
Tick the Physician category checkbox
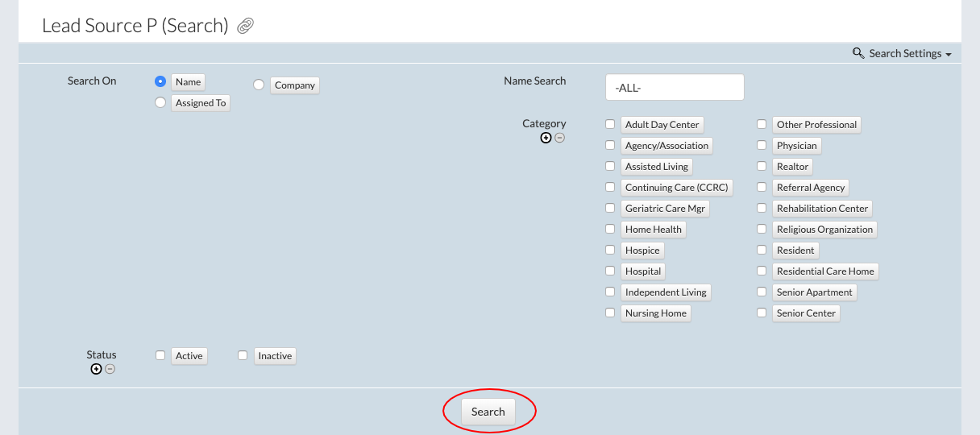coord(762,145)
